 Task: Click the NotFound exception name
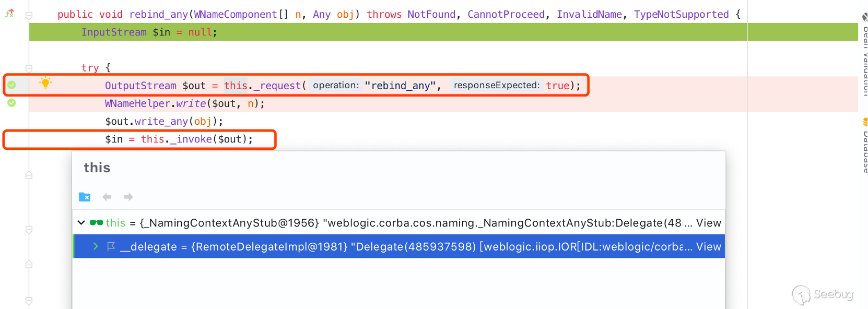pos(431,15)
